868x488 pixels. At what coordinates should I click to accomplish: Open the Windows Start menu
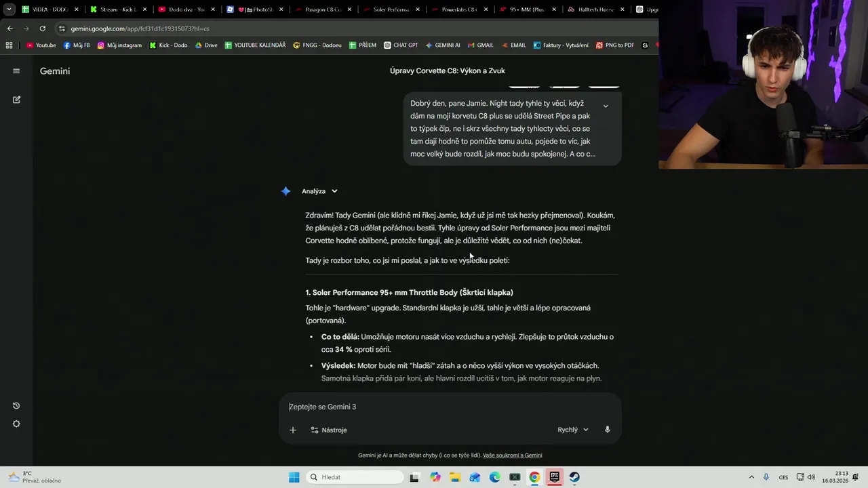coord(294,477)
